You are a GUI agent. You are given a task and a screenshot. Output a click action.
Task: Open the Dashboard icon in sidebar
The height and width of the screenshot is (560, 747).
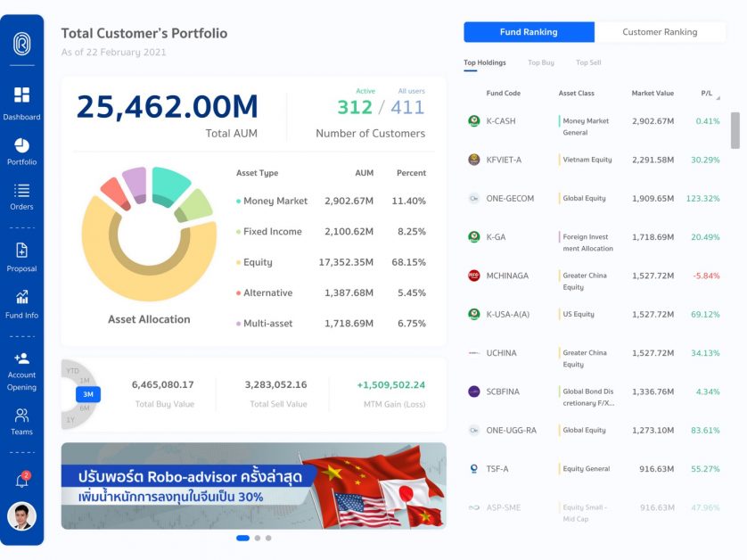[x=21, y=95]
